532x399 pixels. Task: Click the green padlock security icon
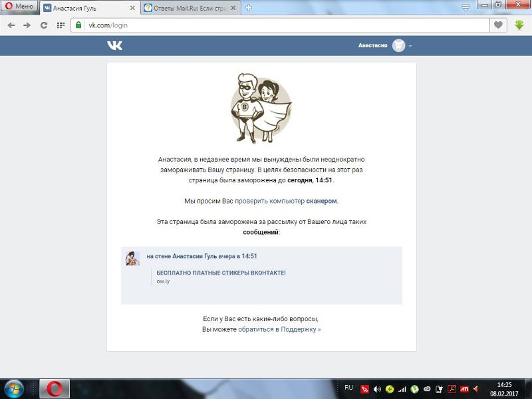(x=78, y=25)
